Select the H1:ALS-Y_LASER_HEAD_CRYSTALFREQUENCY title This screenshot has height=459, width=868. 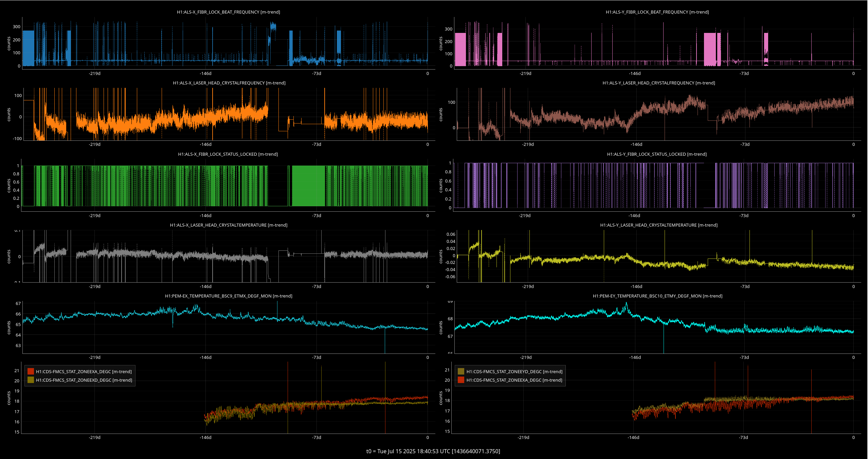(658, 83)
